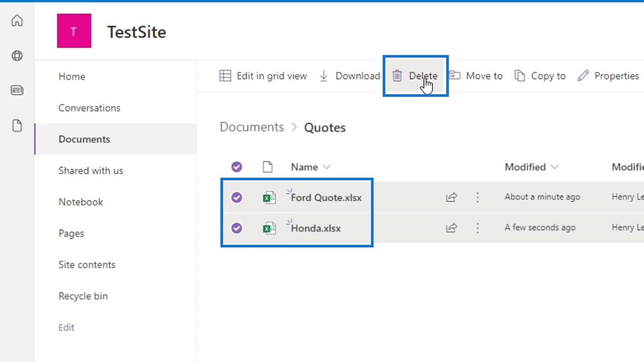Click Henry's name in the Ford Quote row

point(628,197)
